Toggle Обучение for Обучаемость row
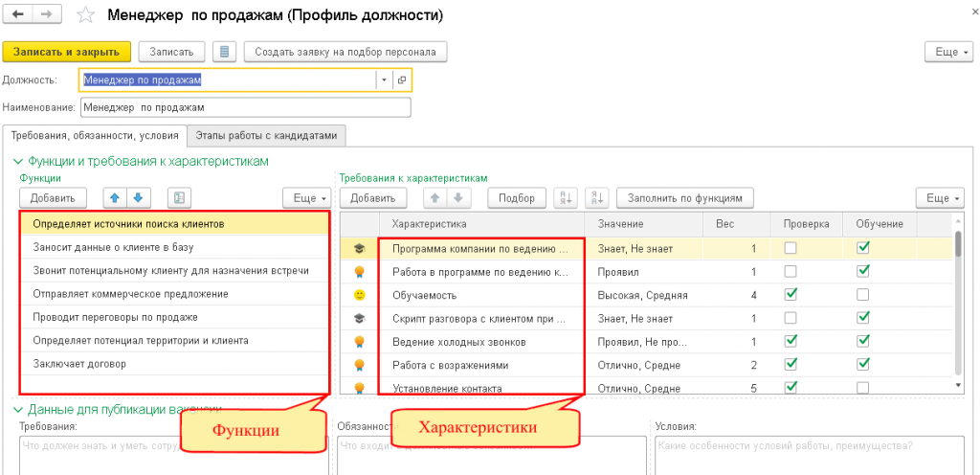The height and width of the screenshot is (475, 980). click(x=863, y=294)
